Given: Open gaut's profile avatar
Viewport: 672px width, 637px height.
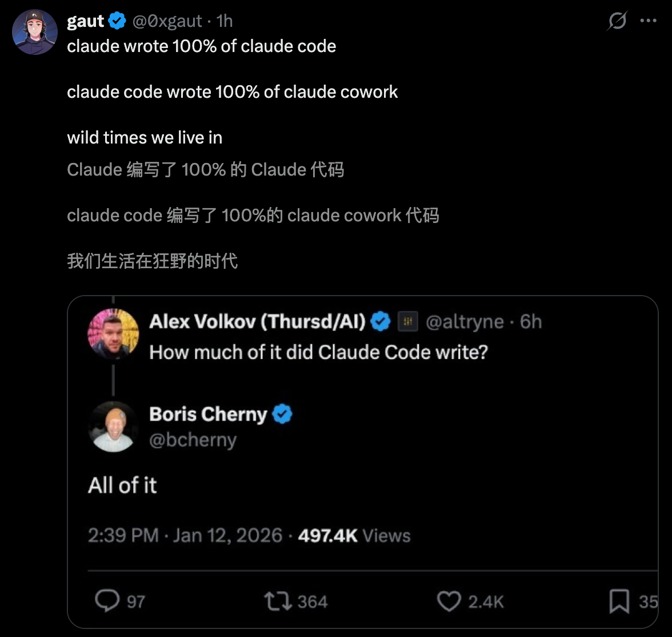Looking at the screenshot, I should click(x=35, y=32).
